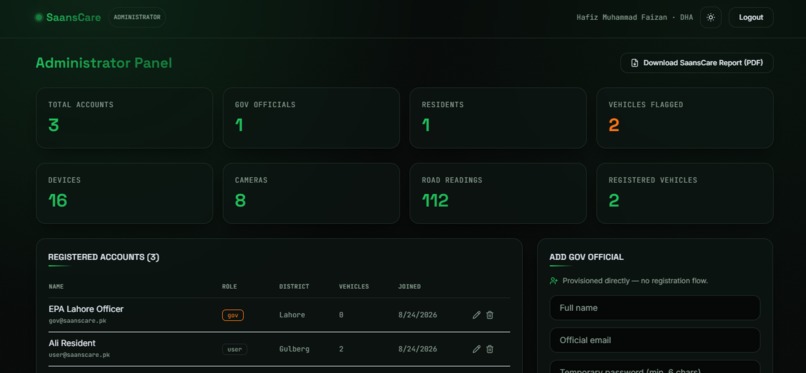Click the vehicles count 2 in Ali Resident row

[341, 349]
